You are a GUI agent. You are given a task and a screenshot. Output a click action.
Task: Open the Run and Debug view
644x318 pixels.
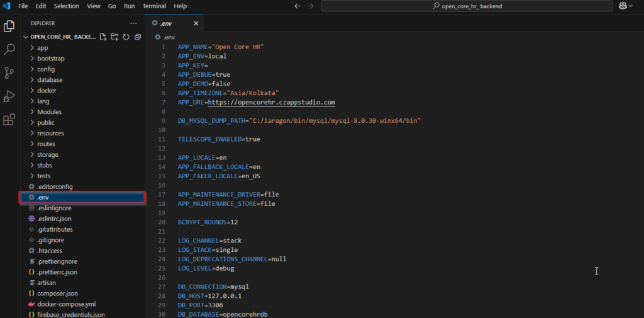pyautogui.click(x=9, y=97)
